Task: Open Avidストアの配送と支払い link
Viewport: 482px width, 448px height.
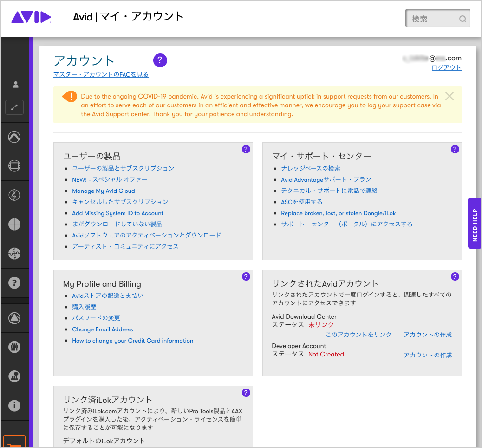Action: (x=108, y=296)
